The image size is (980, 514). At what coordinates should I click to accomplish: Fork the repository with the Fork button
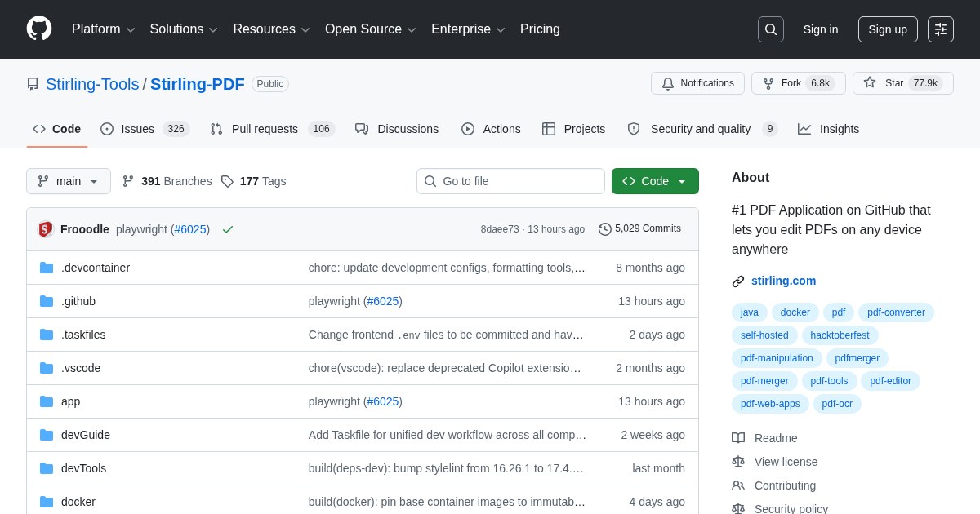pyautogui.click(x=797, y=83)
